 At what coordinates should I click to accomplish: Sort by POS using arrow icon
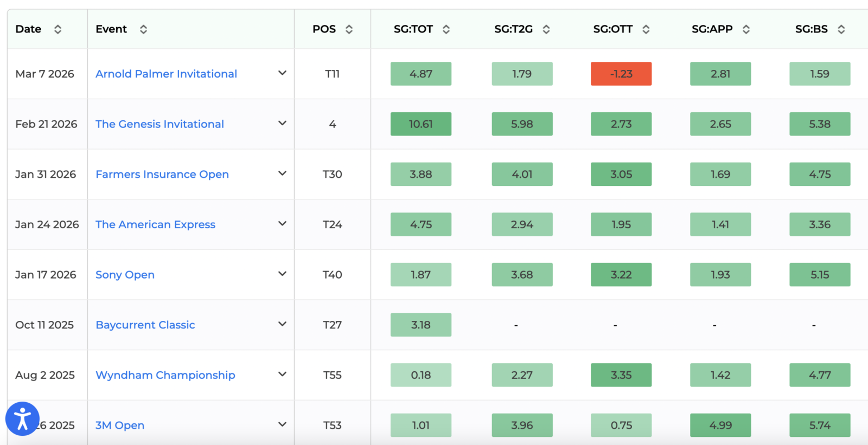(x=349, y=29)
